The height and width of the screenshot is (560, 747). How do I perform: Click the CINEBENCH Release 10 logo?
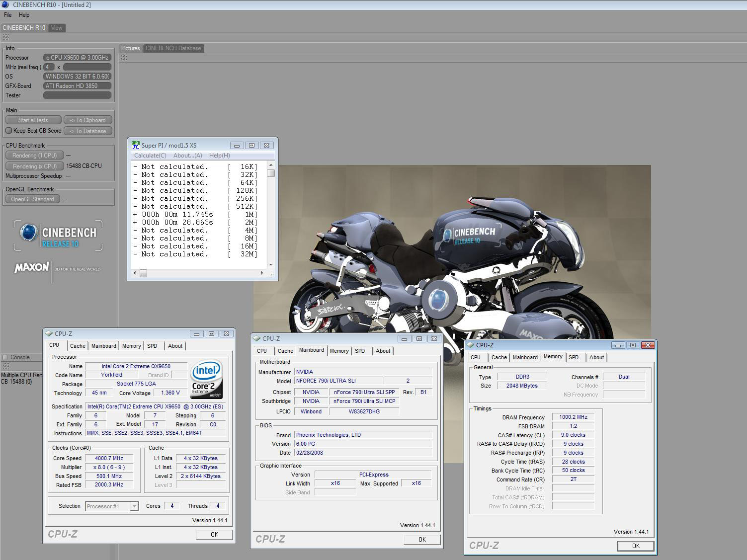tap(58, 236)
